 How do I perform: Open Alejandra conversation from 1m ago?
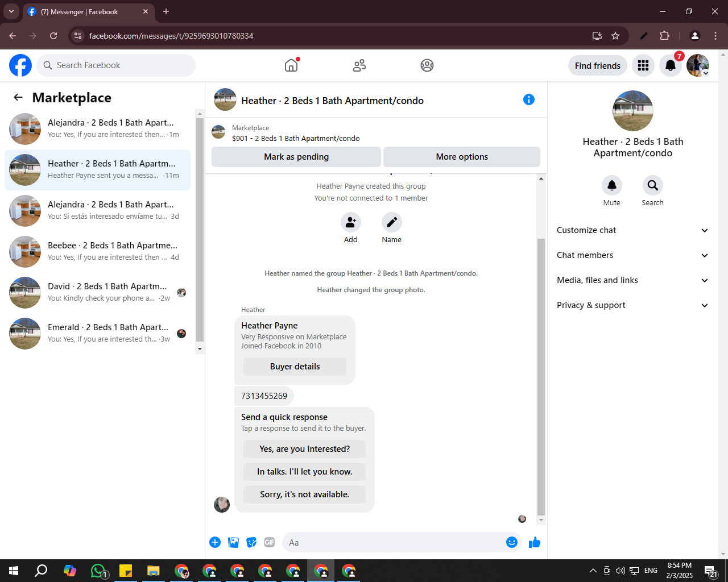tap(98, 129)
